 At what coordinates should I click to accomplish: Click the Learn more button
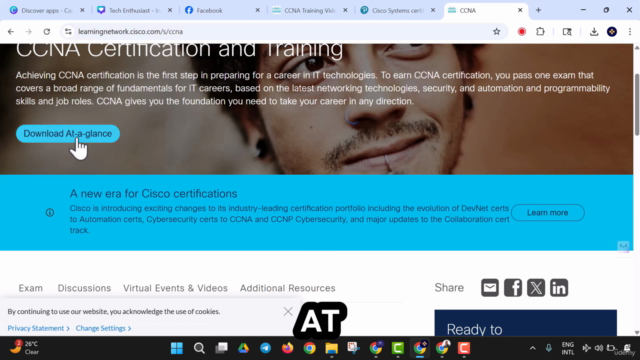547,213
